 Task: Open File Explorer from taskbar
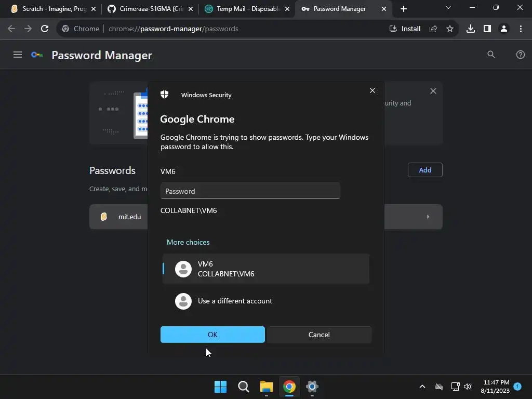tap(267, 387)
